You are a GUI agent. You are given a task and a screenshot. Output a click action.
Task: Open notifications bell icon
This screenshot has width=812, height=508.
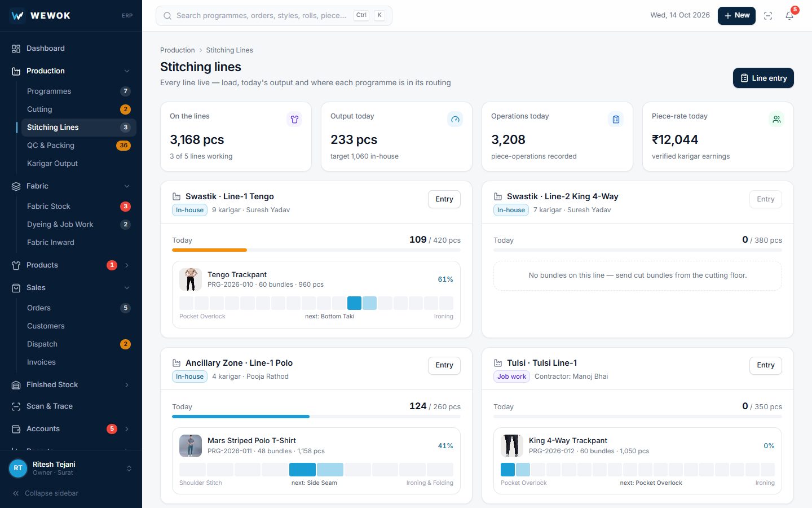point(789,16)
